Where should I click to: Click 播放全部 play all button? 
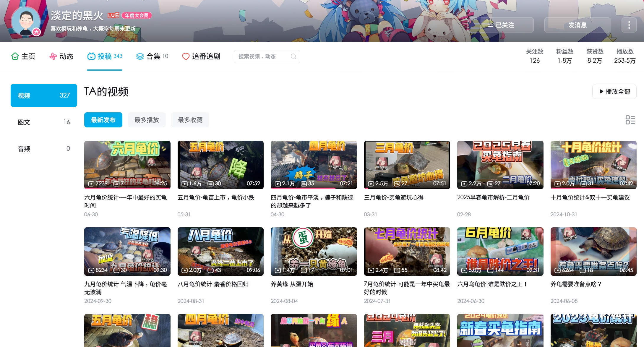[x=614, y=92]
